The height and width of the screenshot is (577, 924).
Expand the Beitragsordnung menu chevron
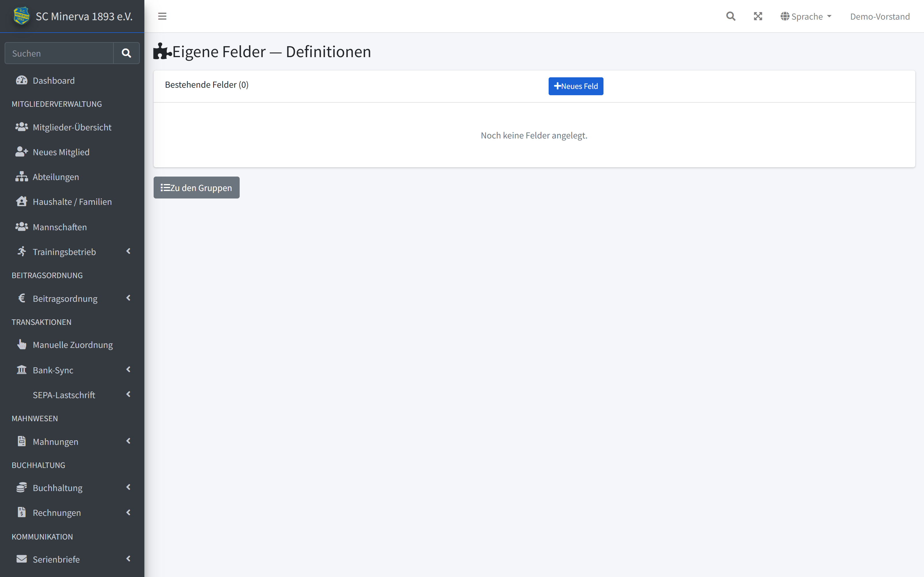tap(128, 298)
